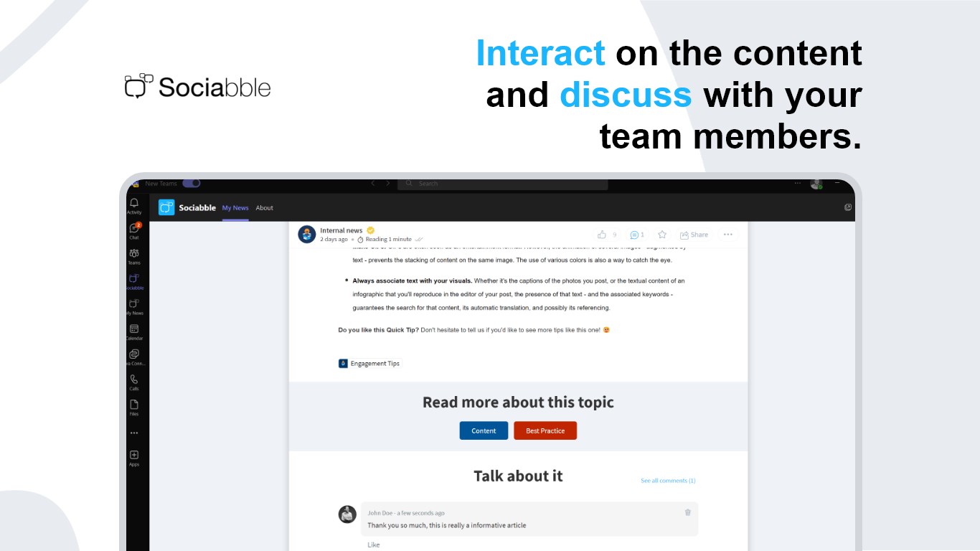Open the Engagement Tips tag

click(x=370, y=364)
